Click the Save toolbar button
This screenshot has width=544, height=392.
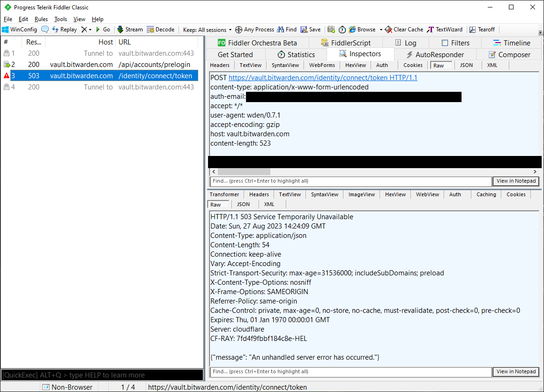pyautogui.click(x=311, y=30)
